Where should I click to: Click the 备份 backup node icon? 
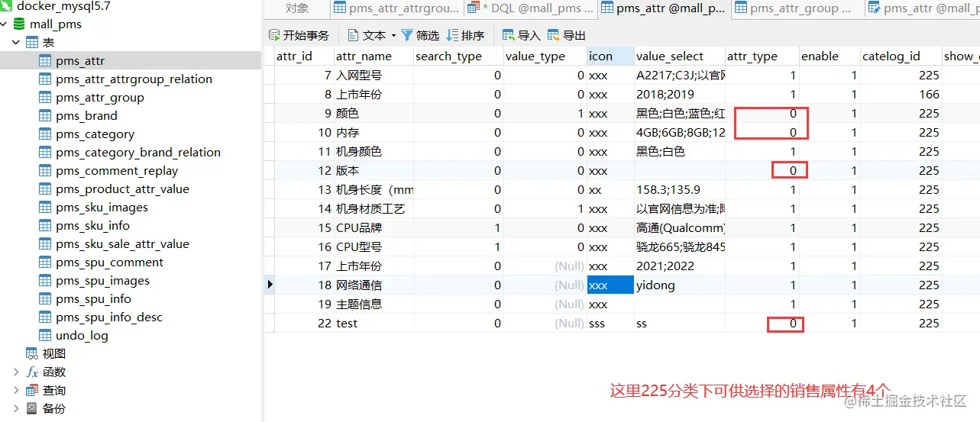(x=32, y=409)
